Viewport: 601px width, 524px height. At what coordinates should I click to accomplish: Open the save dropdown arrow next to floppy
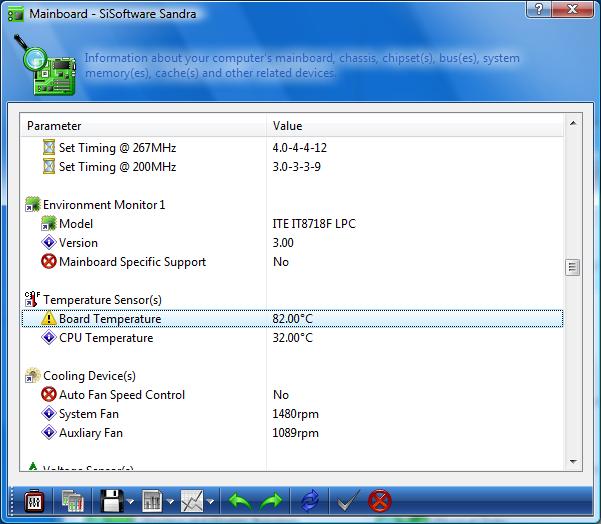(130, 501)
